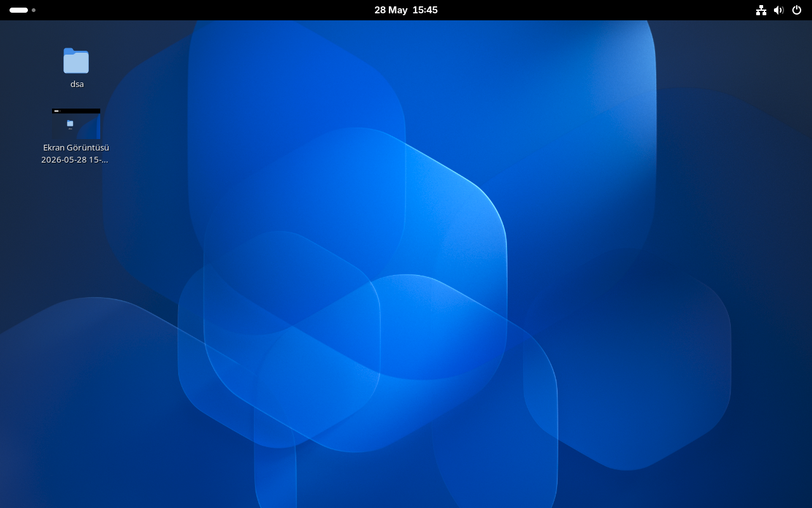Click the dsa folder name label
Image resolution: width=812 pixels, height=508 pixels.
[x=77, y=84]
